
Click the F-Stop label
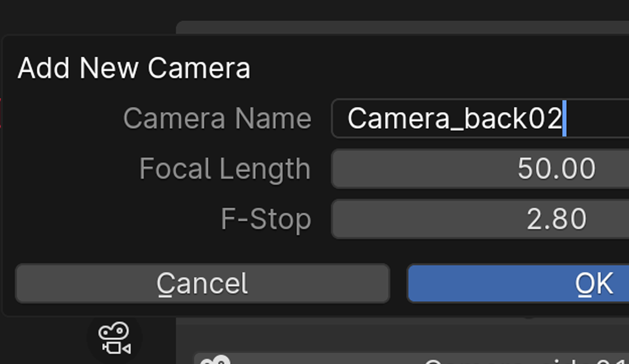[x=266, y=219]
